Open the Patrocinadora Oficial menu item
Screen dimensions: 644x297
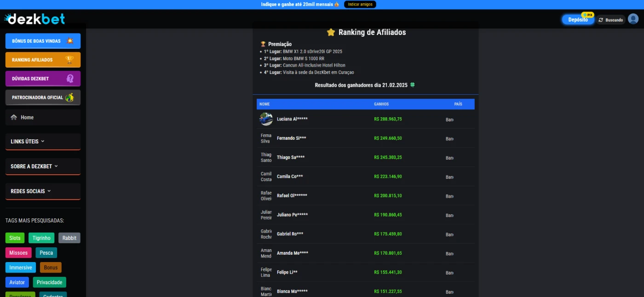[x=43, y=97]
